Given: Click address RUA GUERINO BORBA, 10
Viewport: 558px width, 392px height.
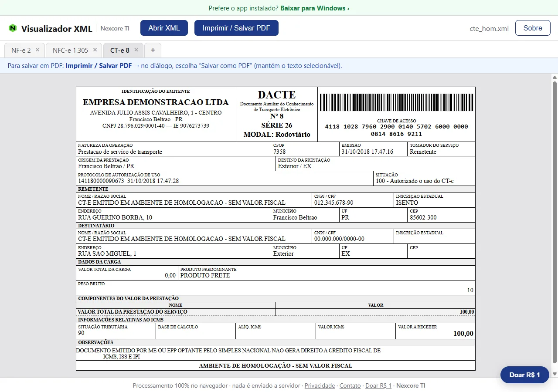Looking at the screenshot, I should [x=115, y=217].
